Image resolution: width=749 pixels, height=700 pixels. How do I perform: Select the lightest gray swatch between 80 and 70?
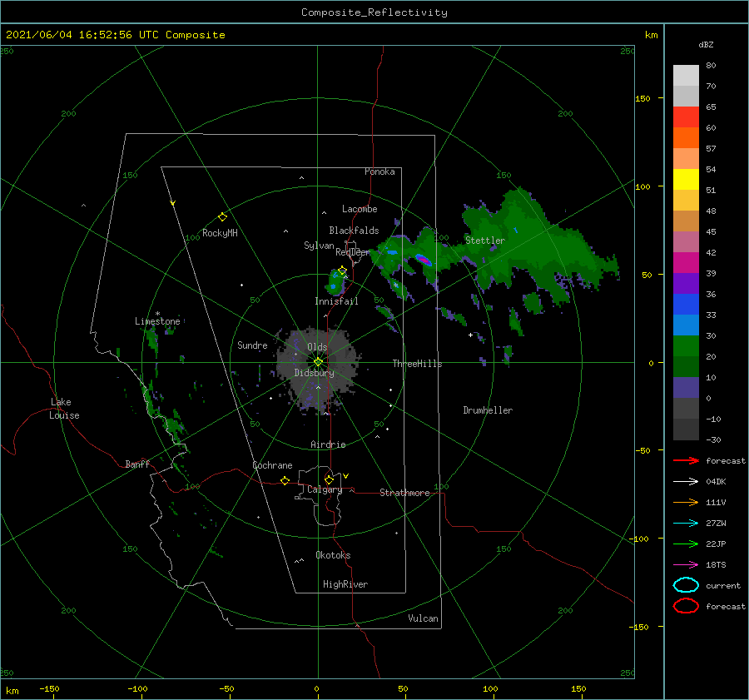(x=686, y=75)
